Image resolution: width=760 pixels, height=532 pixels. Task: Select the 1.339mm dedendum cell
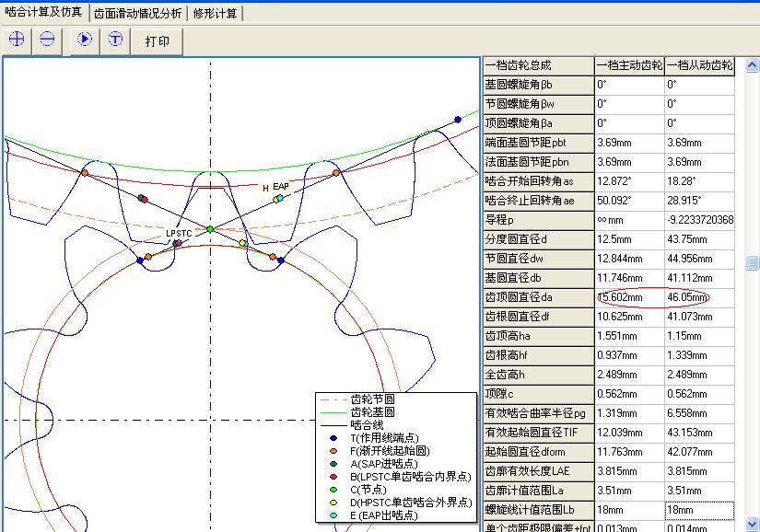(699, 356)
